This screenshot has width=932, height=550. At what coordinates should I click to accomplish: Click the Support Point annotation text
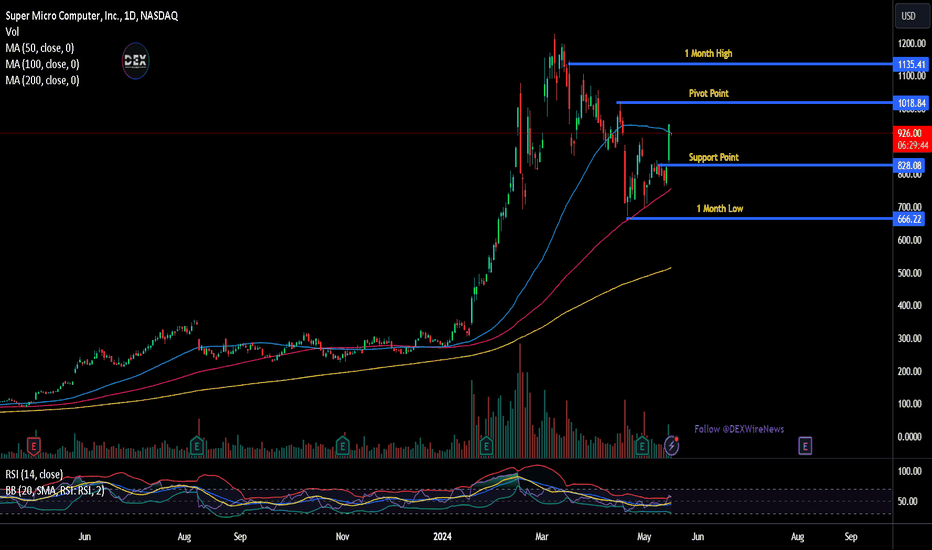tap(713, 157)
